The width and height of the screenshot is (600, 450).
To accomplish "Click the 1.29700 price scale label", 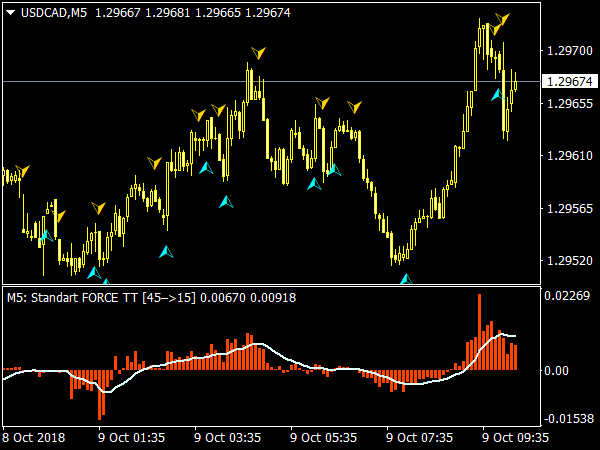I will [570, 51].
